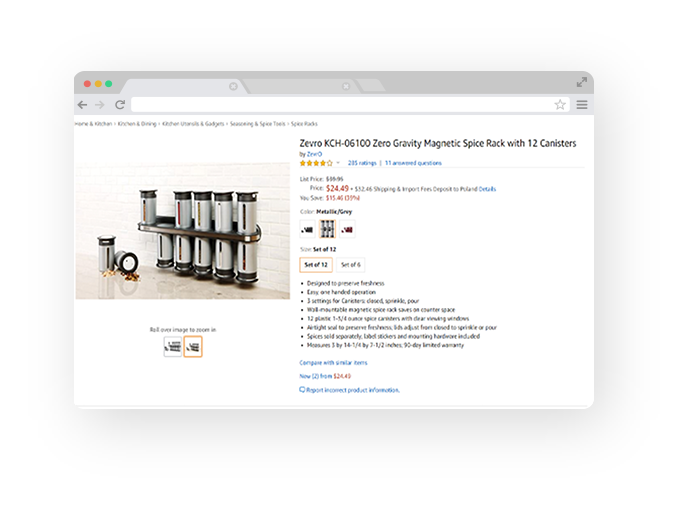Choose the red color variant swatch

point(347,229)
